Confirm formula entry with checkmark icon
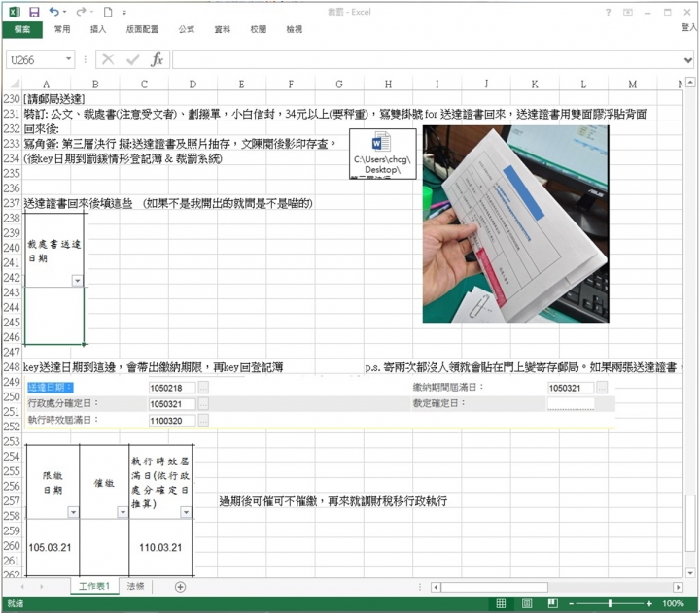 [132, 59]
